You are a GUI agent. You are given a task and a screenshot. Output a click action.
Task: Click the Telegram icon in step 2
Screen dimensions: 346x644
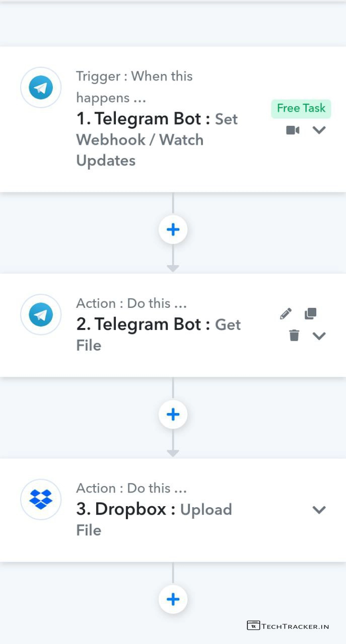point(41,315)
